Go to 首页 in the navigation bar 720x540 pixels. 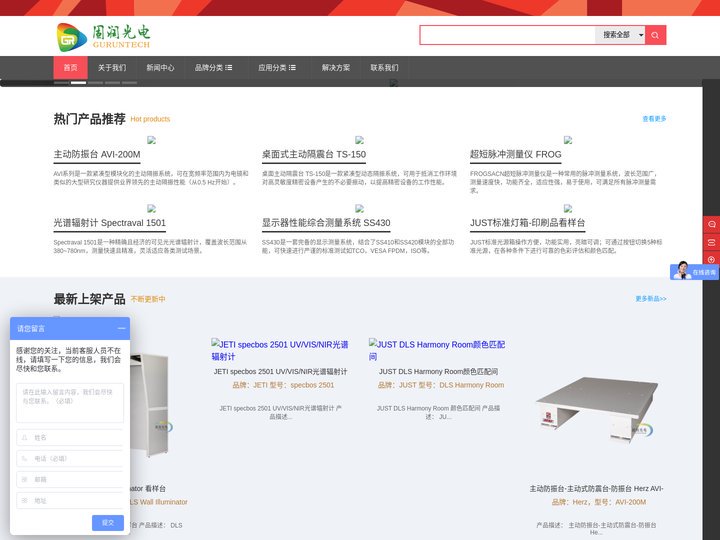(70, 68)
